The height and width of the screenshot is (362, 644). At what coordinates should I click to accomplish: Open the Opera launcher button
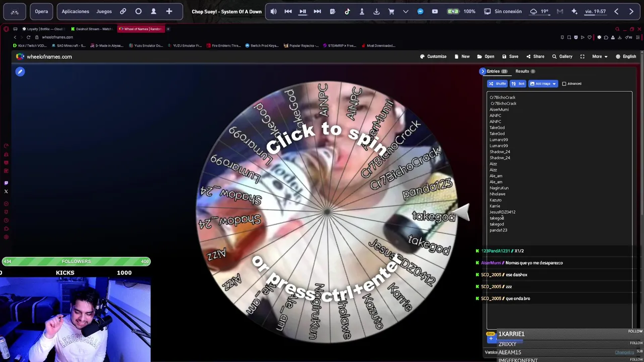pyautogui.click(x=41, y=12)
